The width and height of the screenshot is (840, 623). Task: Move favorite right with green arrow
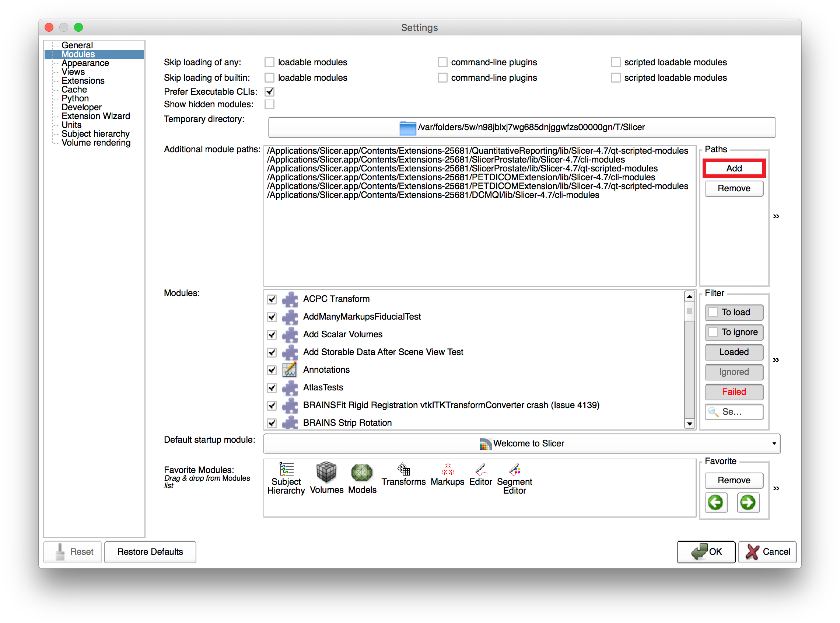coord(748,503)
